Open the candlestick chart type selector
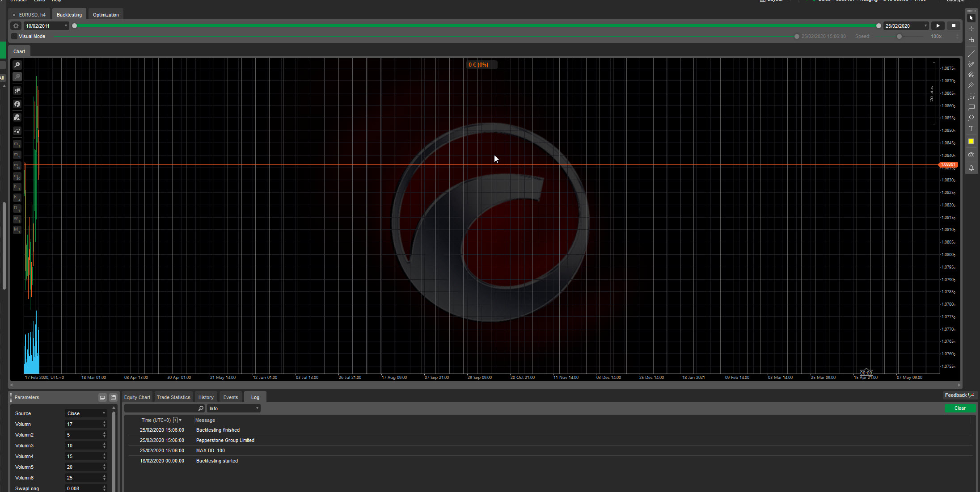The height and width of the screenshot is (492, 980). [17, 91]
